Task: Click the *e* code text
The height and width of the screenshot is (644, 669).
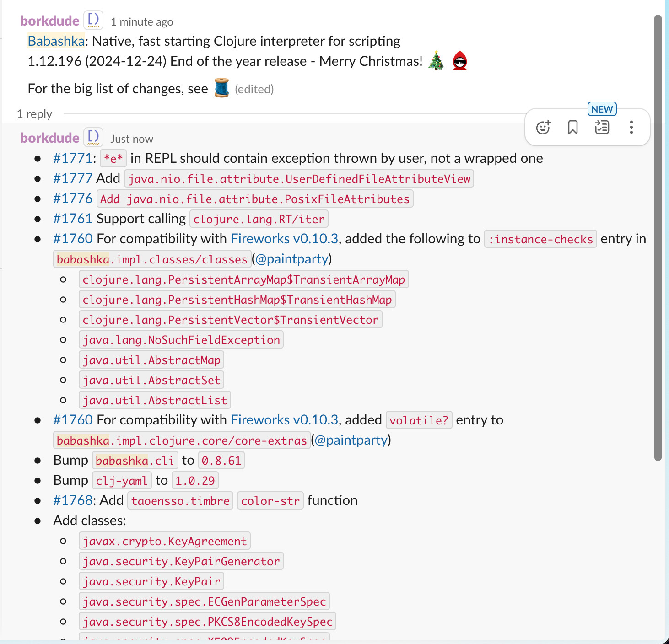Action: point(113,159)
